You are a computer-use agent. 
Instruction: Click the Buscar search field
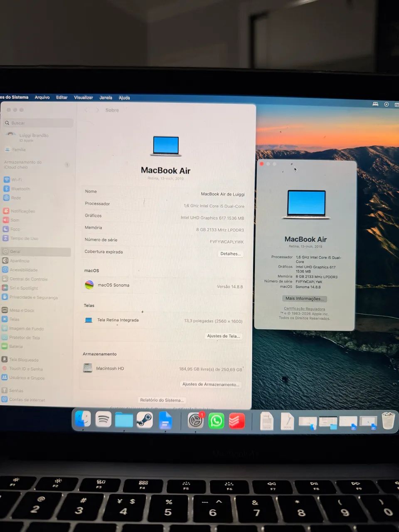coord(39,123)
